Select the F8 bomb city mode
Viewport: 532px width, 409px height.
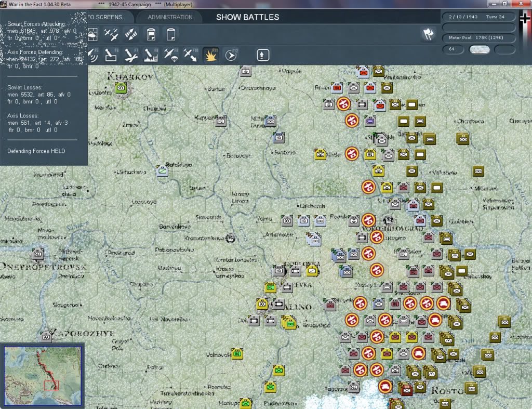pyautogui.click(x=151, y=55)
